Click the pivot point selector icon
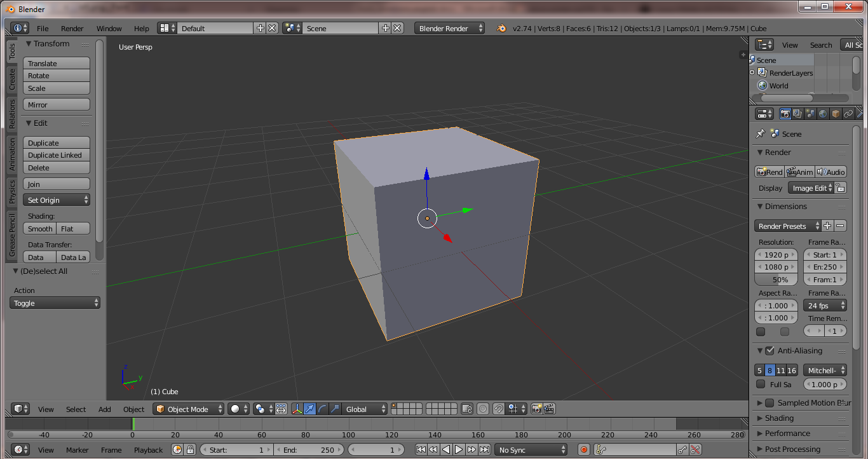868x459 pixels. (263, 409)
